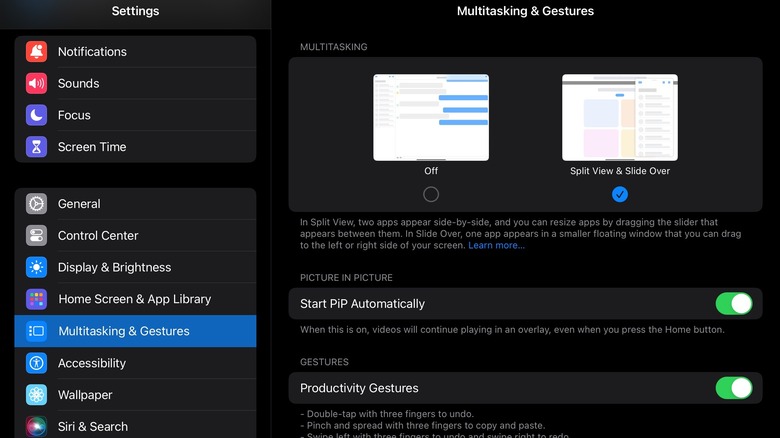Tap the Sounds speaker icon
Screen dimensions: 780x438
[x=37, y=84]
